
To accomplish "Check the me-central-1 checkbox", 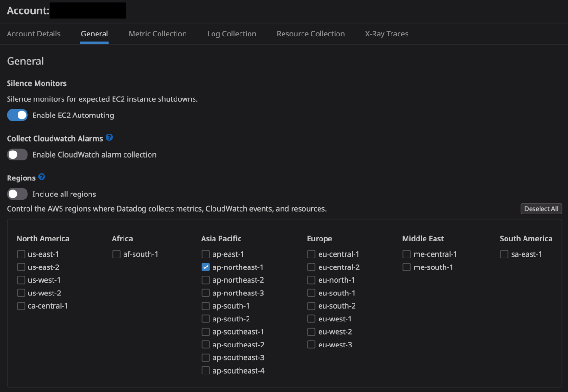I will [407, 254].
